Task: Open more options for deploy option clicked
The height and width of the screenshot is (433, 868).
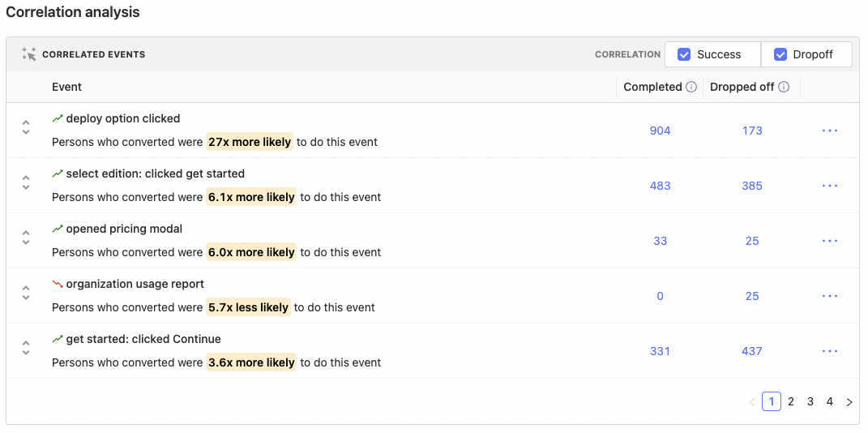Action: pyautogui.click(x=829, y=131)
